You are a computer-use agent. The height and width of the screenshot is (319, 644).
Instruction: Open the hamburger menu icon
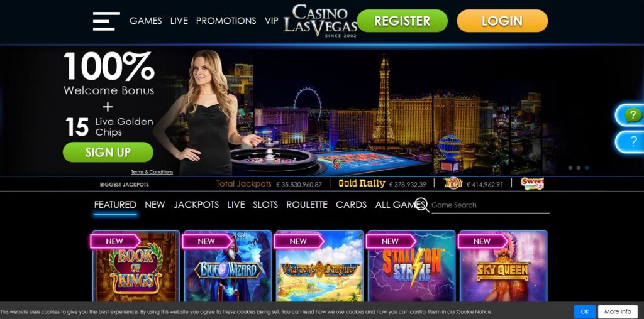coord(106,21)
